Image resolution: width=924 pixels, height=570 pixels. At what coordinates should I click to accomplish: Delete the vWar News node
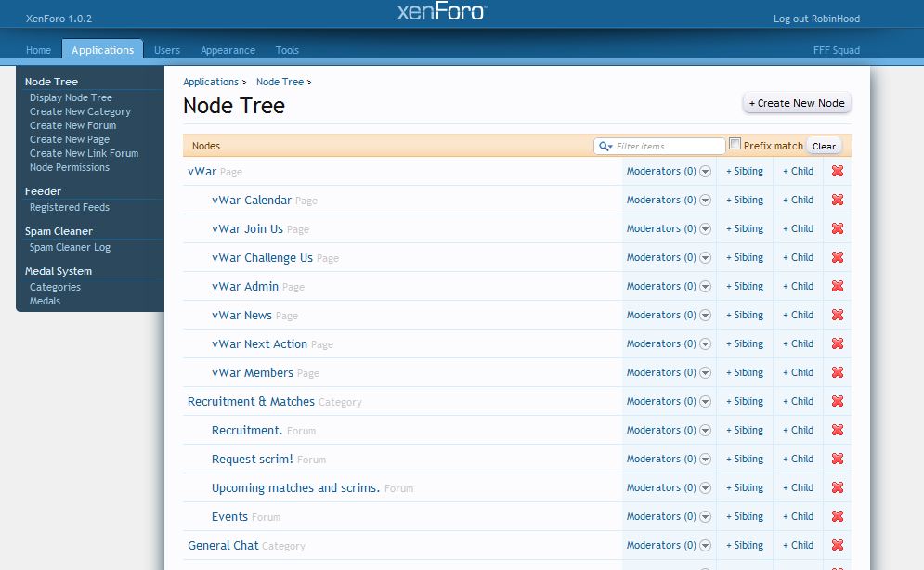[x=838, y=315]
